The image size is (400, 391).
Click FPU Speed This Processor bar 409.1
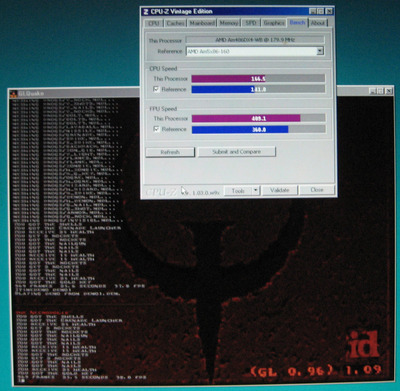click(x=259, y=118)
